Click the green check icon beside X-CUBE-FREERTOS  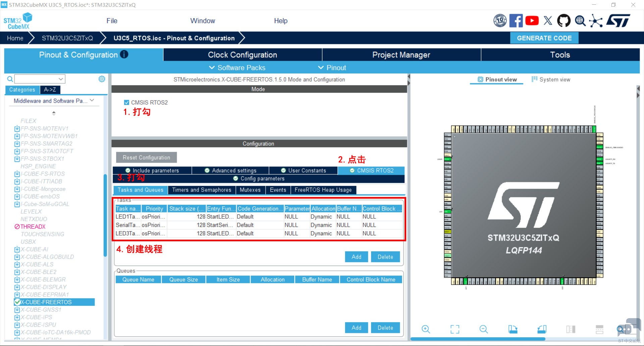click(x=17, y=302)
